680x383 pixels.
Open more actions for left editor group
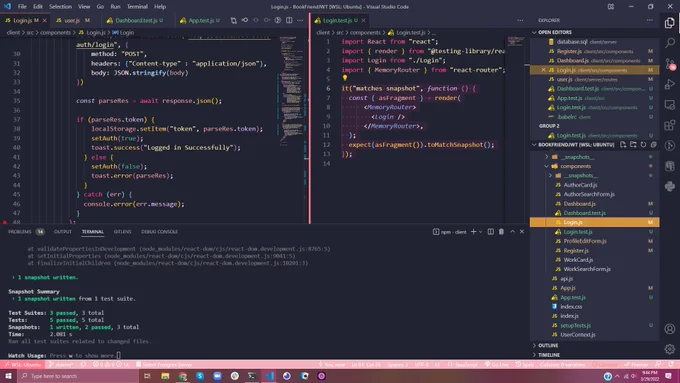coord(300,20)
